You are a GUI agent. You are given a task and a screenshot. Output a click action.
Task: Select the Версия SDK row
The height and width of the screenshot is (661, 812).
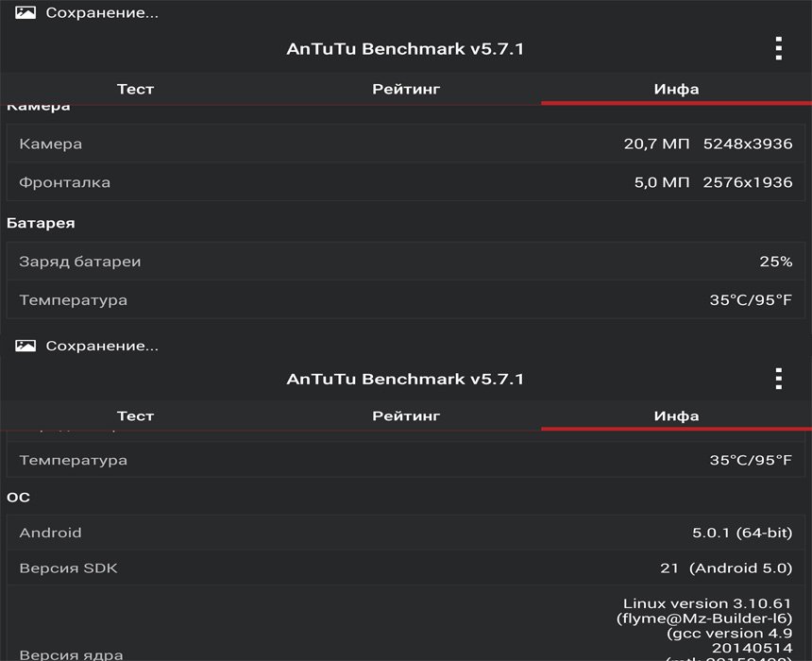[x=406, y=568]
